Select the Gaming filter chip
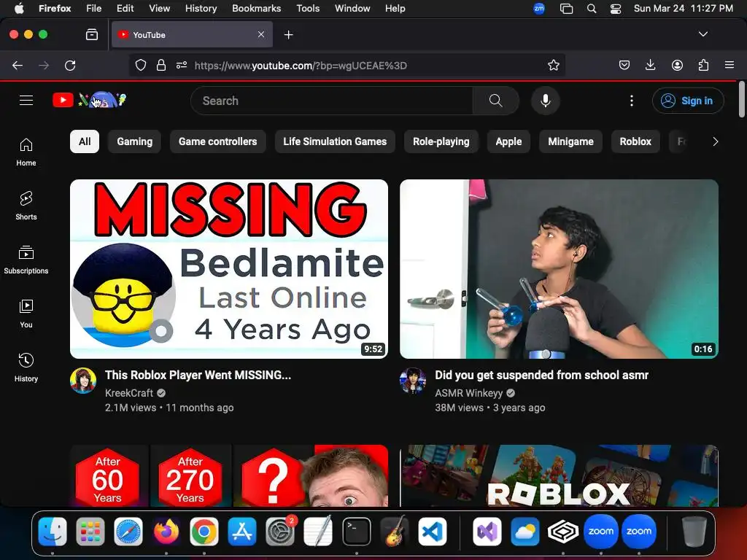The image size is (747, 560). 135,141
